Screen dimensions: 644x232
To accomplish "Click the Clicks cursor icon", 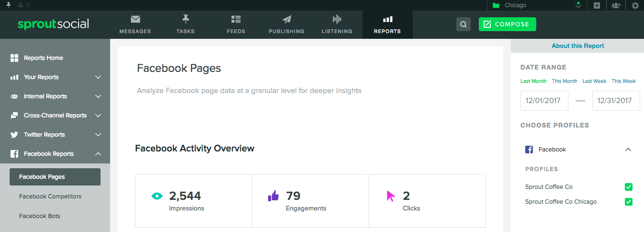I will tap(391, 196).
